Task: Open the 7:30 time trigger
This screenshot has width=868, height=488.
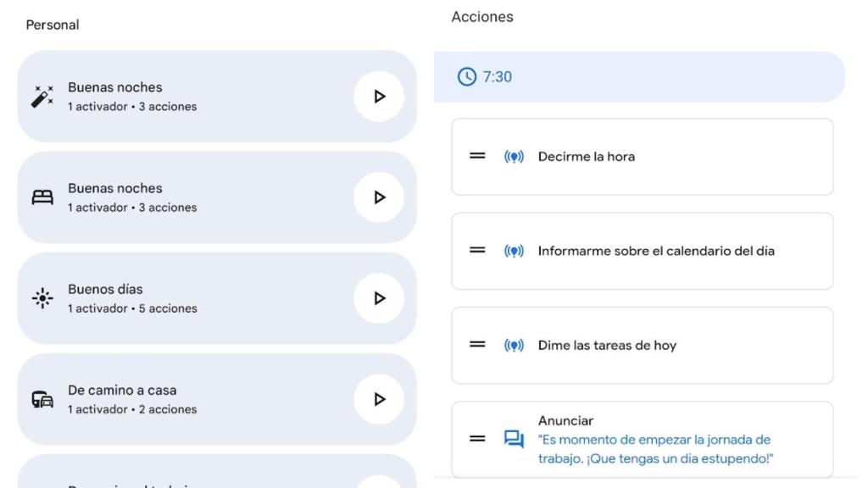Action: tap(642, 76)
